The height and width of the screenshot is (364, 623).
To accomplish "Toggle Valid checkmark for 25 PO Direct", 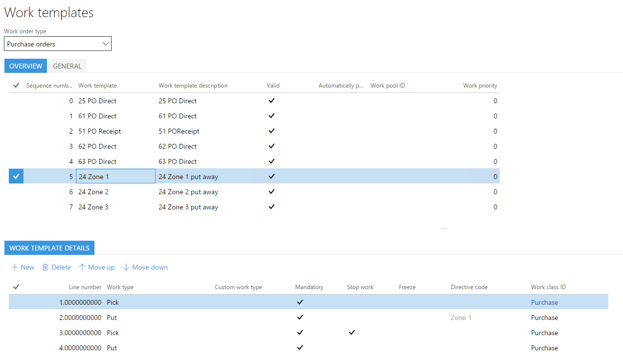I will click(x=272, y=101).
